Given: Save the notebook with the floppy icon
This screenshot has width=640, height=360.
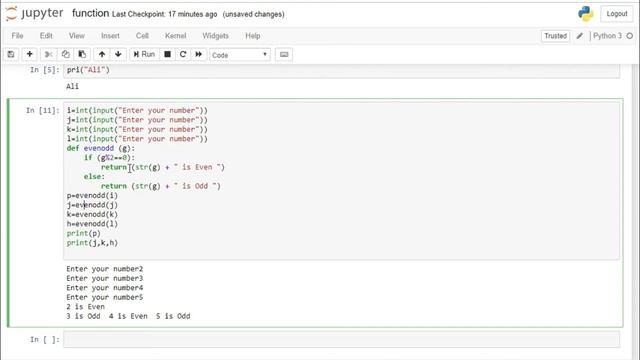Looking at the screenshot, I should tap(11, 54).
